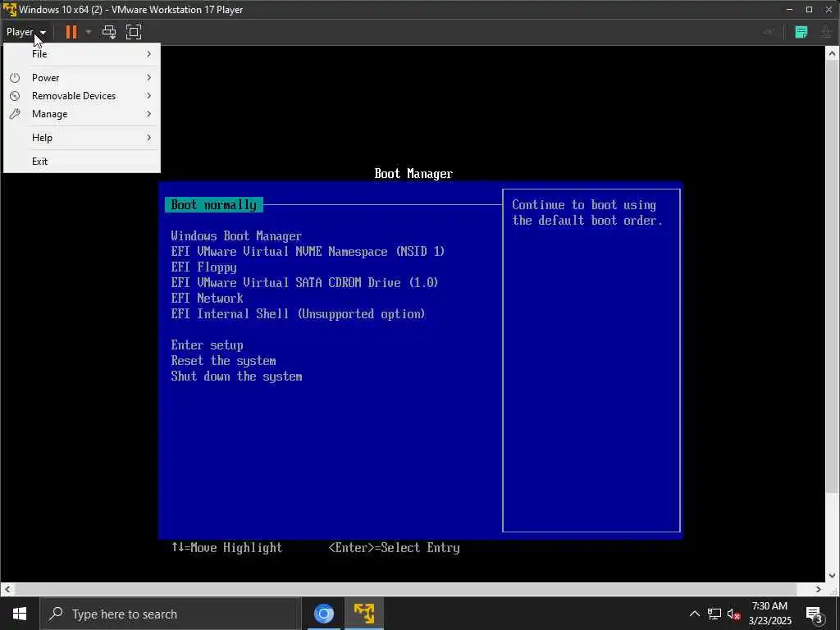Open the browser icon on the taskbar

click(323, 614)
